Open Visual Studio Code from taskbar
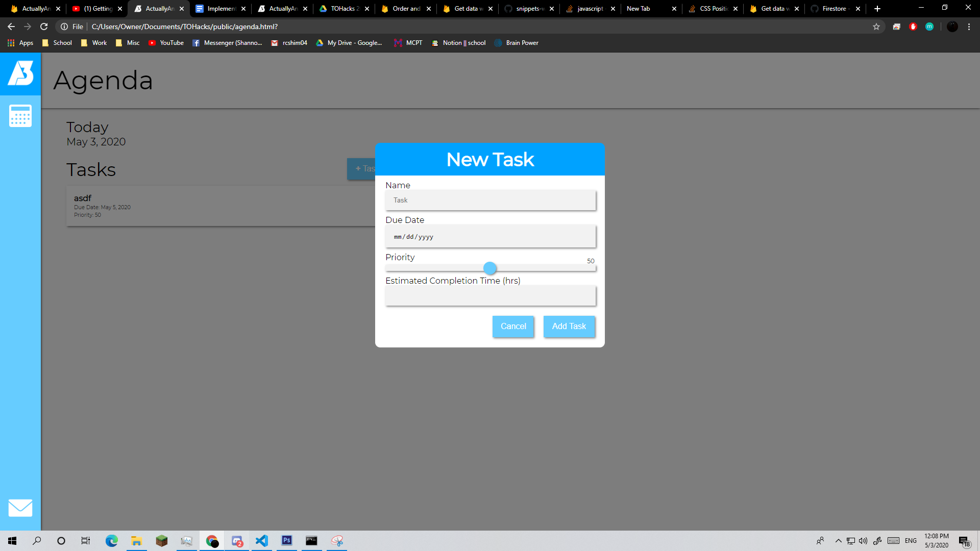 coord(262,541)
